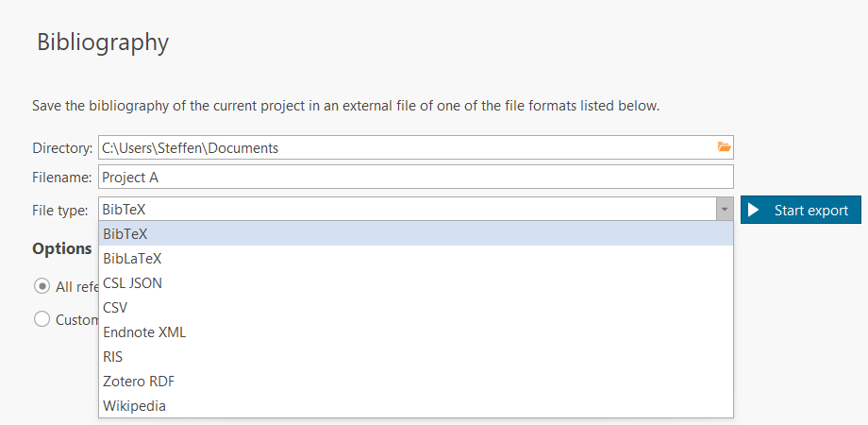Pick CSV export format
Image resolution: width=868 pixels, height=425 pixels.
415,307
